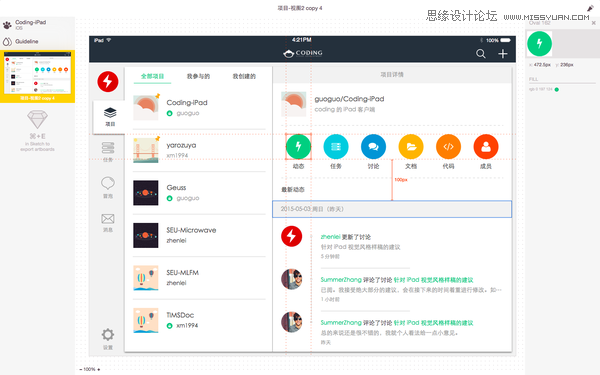Click the green fill color dot in inspector
600x375 pixels.
pyautogui.click(x=557, y=90)
